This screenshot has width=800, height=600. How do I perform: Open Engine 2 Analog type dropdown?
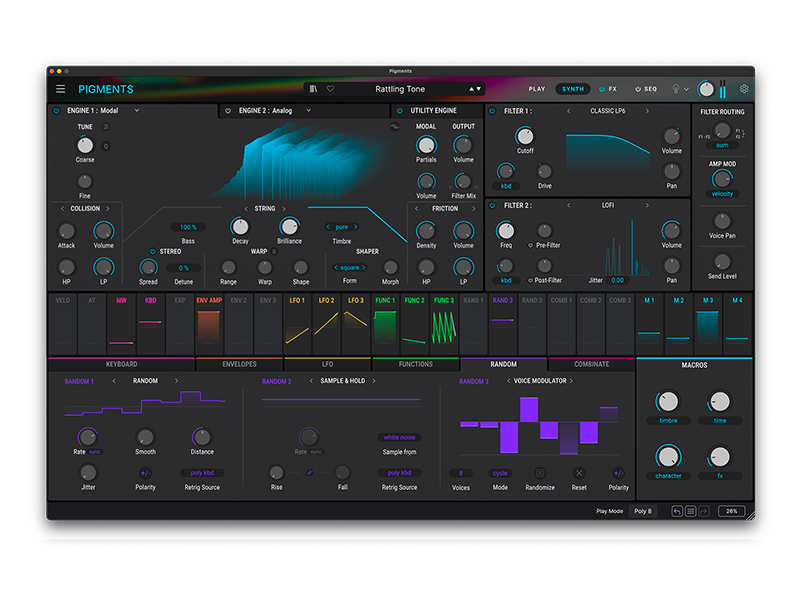coord(308,111)
